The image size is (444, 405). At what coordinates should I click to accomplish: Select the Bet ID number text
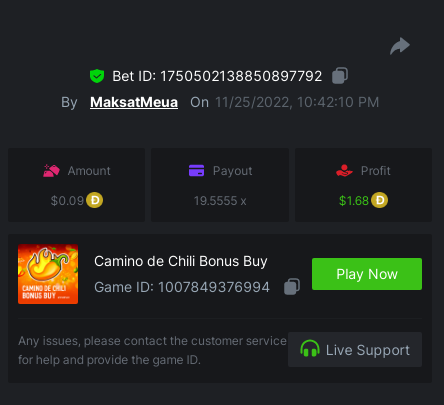point(241,76)
